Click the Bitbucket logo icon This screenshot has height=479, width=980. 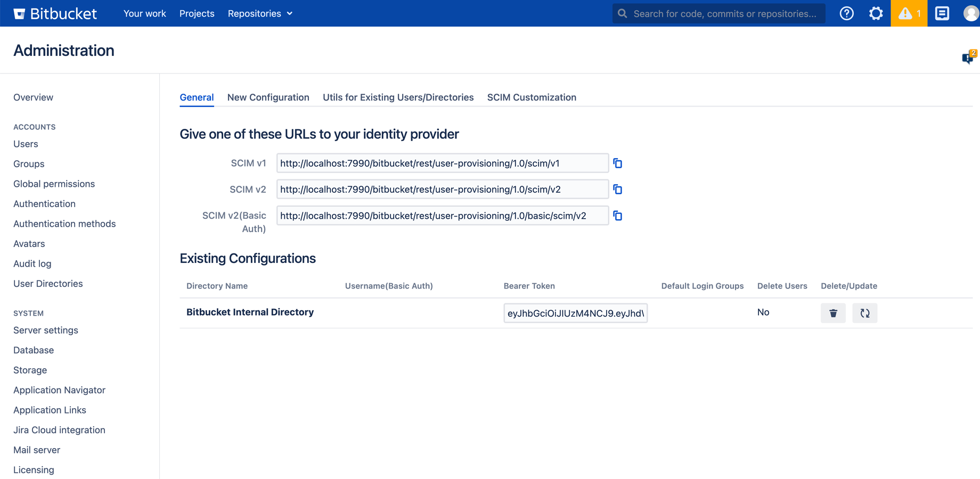click(x=19, y=14)
